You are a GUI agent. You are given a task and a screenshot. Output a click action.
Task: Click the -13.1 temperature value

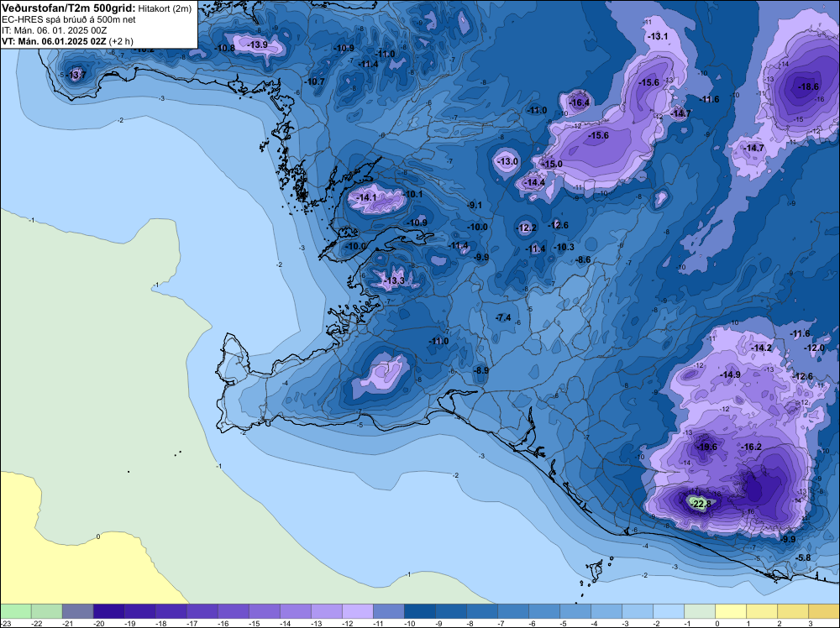click(x=658, y=36)
